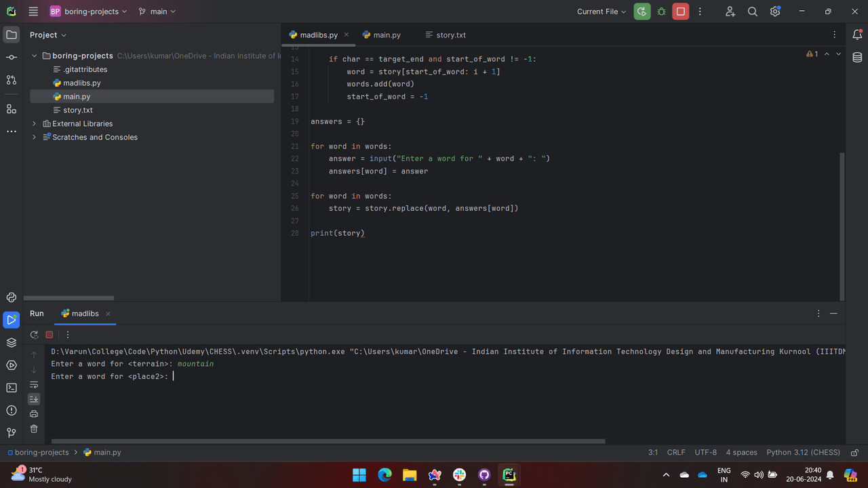Image resolution: width=868 pixels, height=488 pixels.
Task: Toggle scroll to end in console
Action: [34, 399]
